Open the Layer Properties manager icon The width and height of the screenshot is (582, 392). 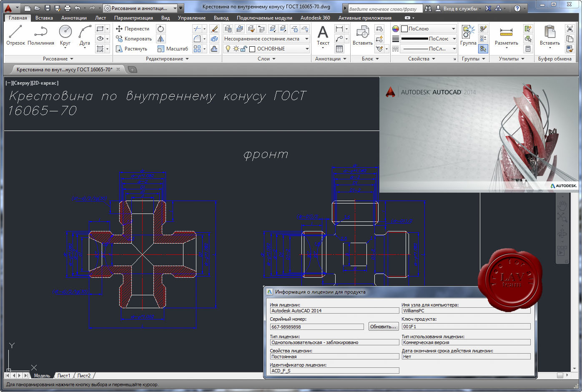click(x=228, y=29)
